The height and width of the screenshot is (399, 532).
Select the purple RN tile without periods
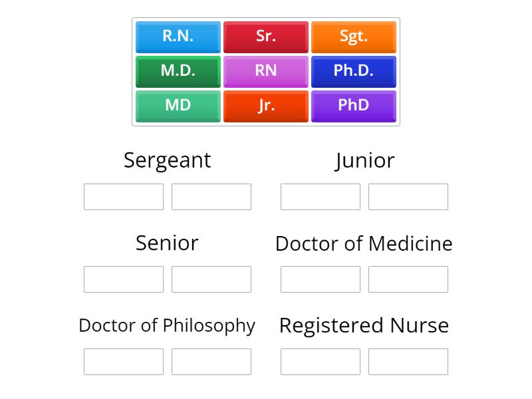pyautogui.click(x=265, y=71)
